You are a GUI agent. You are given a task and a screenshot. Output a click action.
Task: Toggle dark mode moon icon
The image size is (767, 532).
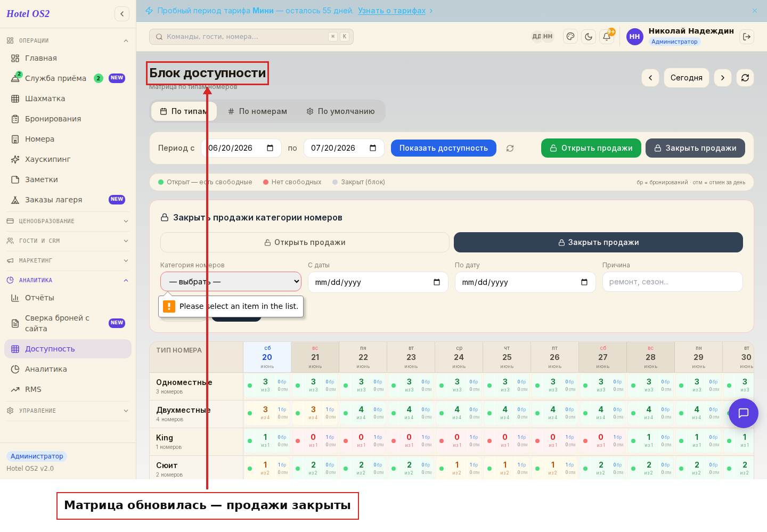589,37
